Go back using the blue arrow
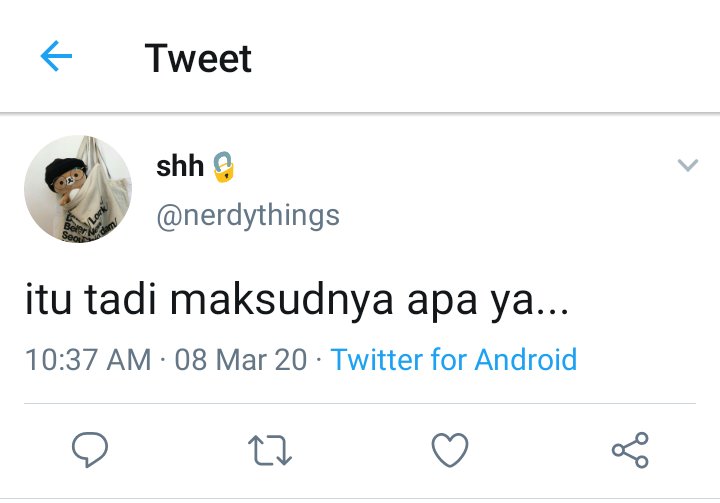The width and height of the screenshot is (720, 503). (56, 56)
